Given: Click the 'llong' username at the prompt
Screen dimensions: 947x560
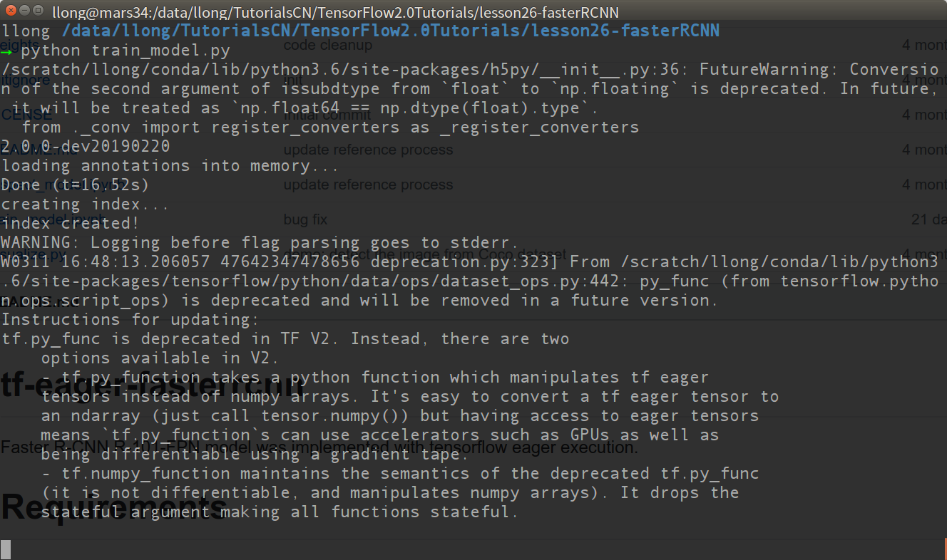Looking at the screenshot, I should point(26,31).
